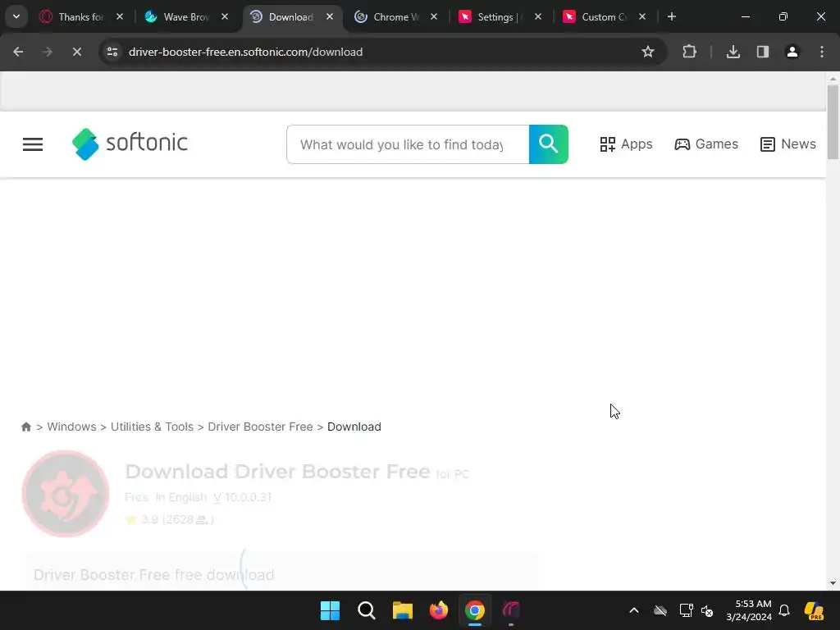Switch to the Wave Browser tab
The image size is (840, 630).
point(186,17)
